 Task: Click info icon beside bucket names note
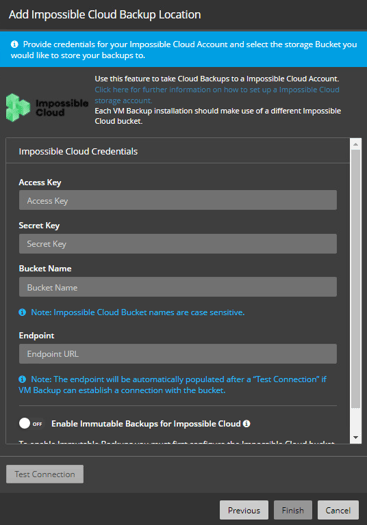click(22, 312)
